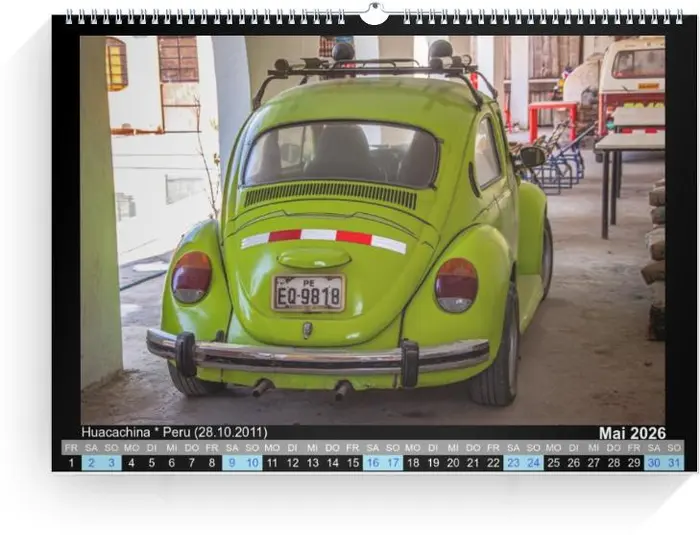Click day 20 in the date strip
This screenshot has height=535, width=700.
click(x=453, y=463)
